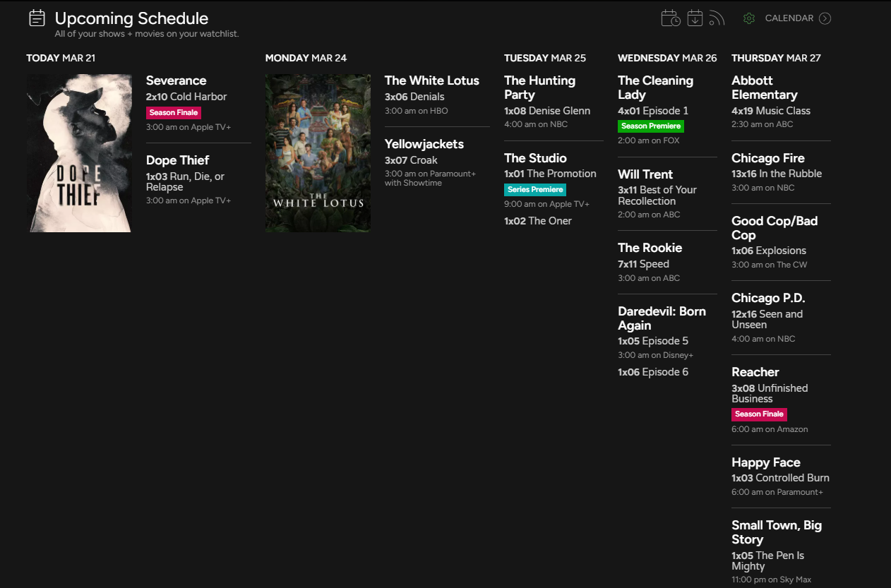Open The Cleaning Lady show title
This screenshot has width=891, height=588.
pos(655,88)
